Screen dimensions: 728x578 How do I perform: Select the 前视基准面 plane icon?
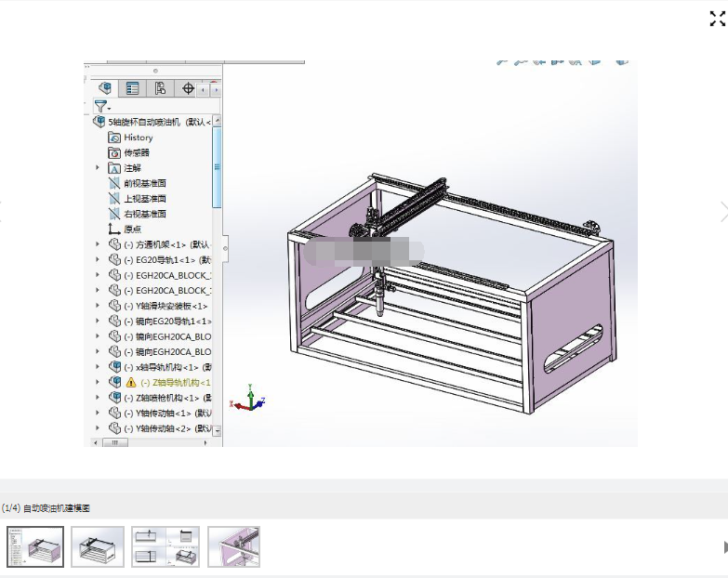(114, 183)
